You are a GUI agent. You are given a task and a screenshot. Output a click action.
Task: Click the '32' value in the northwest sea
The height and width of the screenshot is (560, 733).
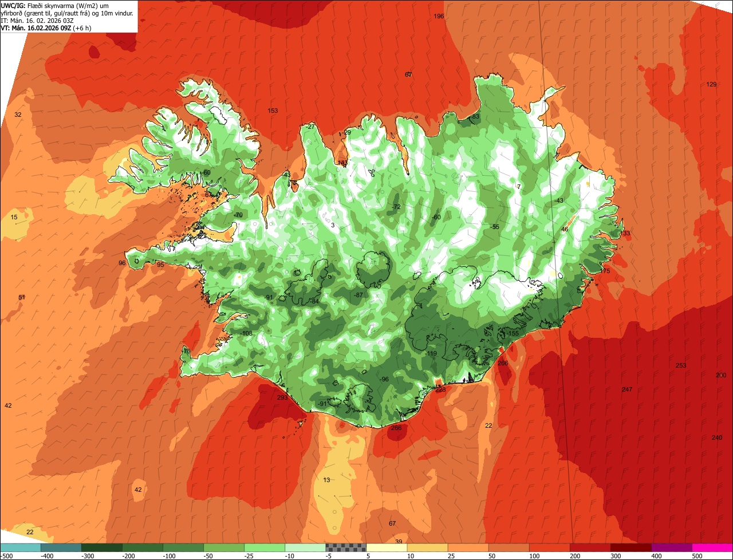(18, 115)
